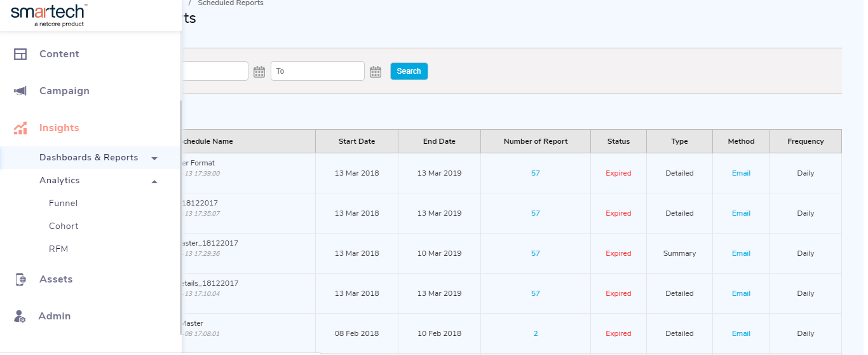
Task: Click Expired status in 08 Feb 2018 row
Action: (x=618, y=333)
